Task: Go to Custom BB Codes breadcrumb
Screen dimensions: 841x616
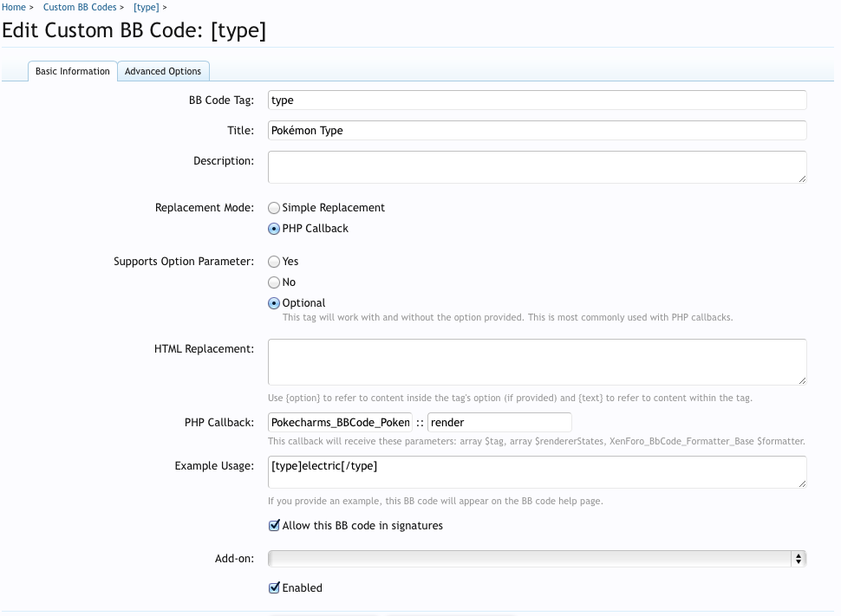Action: click(x=79, y=7)
